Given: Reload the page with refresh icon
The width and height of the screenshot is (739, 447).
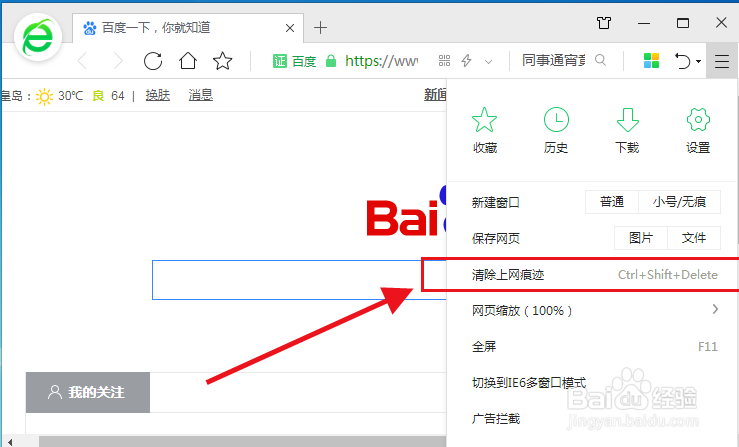Looking at the screenshot, I should tap(153, 61).
